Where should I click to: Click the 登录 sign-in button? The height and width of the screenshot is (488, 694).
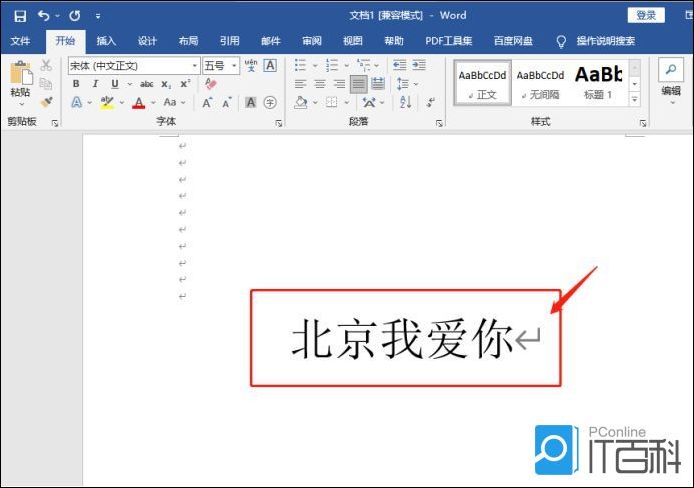click(646, 15)
